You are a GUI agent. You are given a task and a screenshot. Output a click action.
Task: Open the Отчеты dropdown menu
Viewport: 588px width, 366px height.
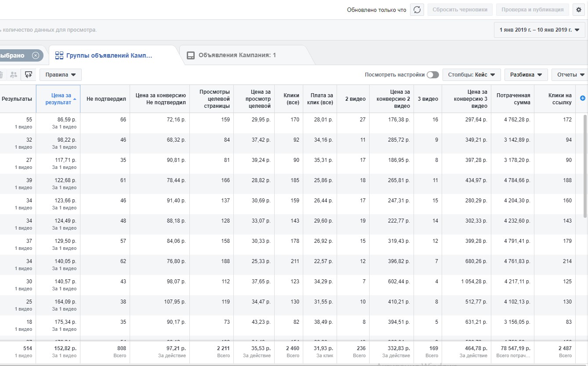coord(570,75)
